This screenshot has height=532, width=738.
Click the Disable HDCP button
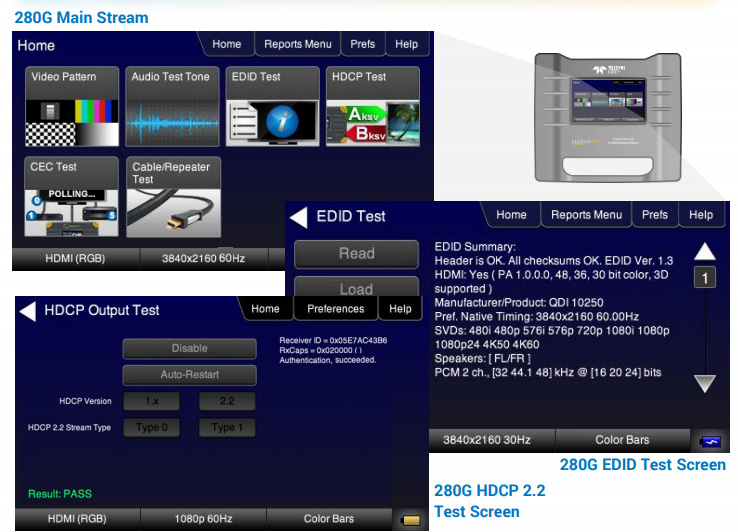pyautogui.click(x=190, y=348)
